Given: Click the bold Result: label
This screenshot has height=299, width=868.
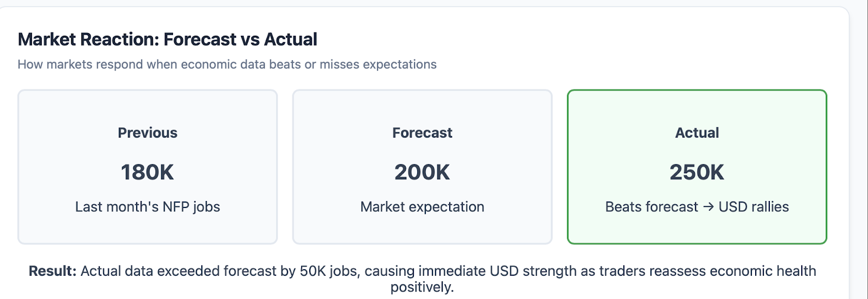Looking at the screenshot, I should pyautogui.click(x=53, y=271).
